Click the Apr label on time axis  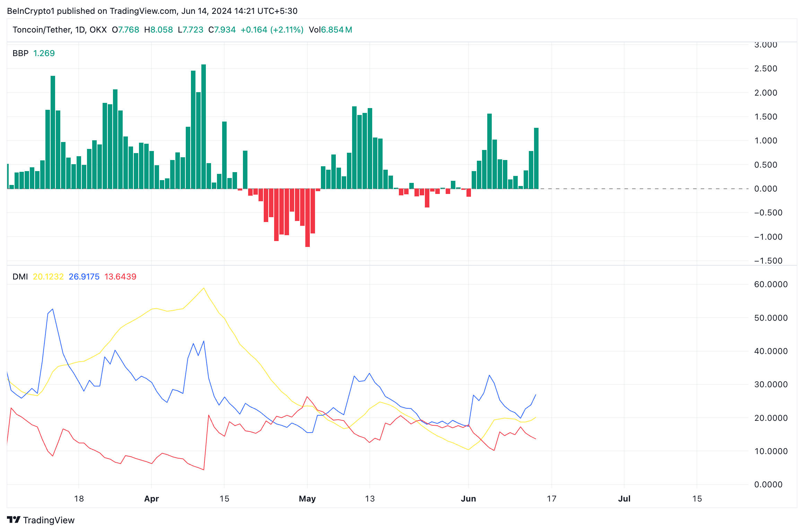click(151, 499)
